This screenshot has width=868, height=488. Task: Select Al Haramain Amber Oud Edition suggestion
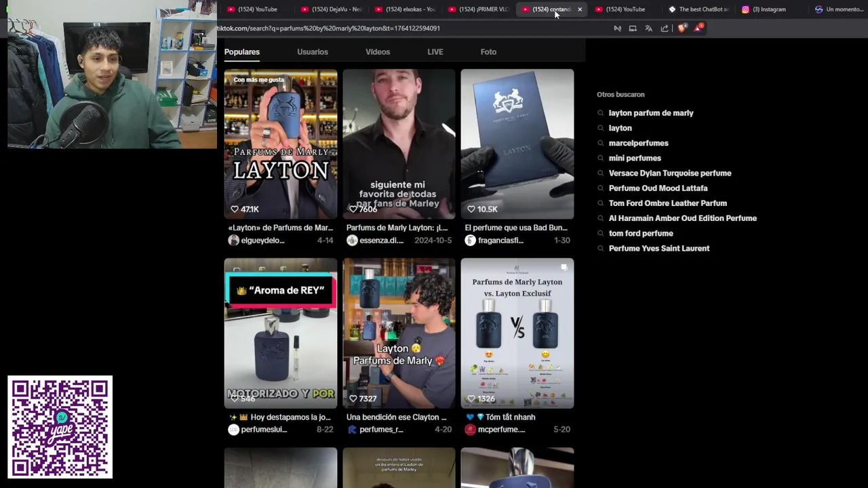(x=683, y=218)
